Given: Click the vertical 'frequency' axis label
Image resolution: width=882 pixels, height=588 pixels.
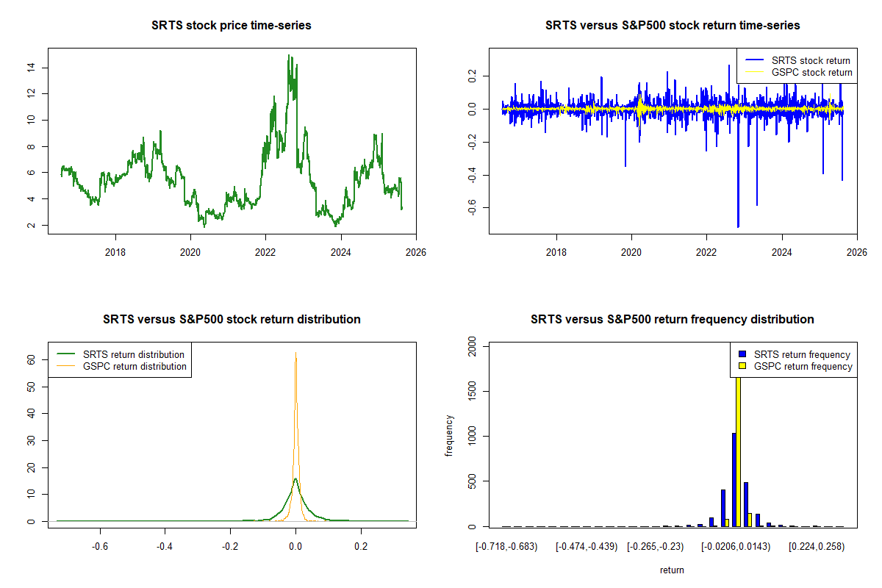Looking at the screenshot, I should tap(450, 435).
